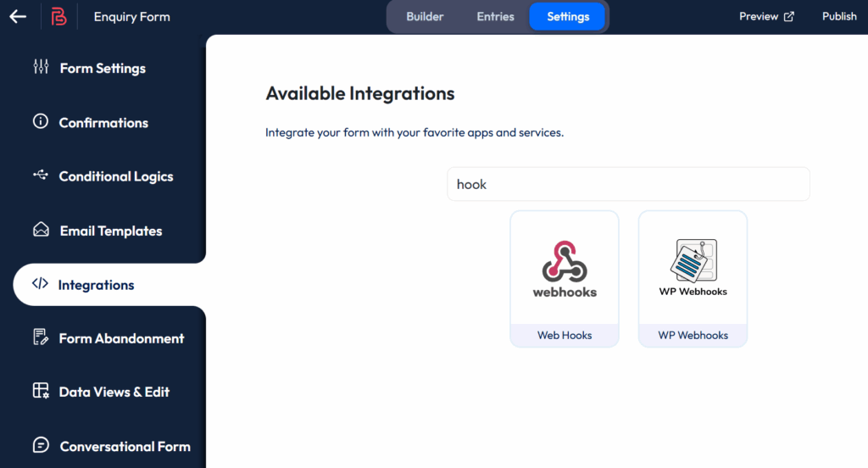Open Email Templates settings
The width and height of the screenshot is (868, 468).
click(x=111, y=231)
